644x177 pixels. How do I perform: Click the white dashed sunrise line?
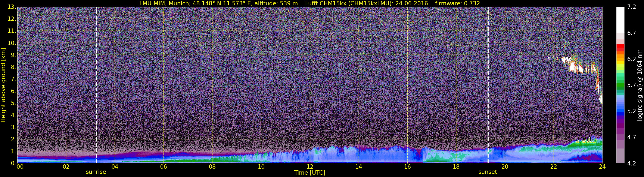click(x=96, y=85)
